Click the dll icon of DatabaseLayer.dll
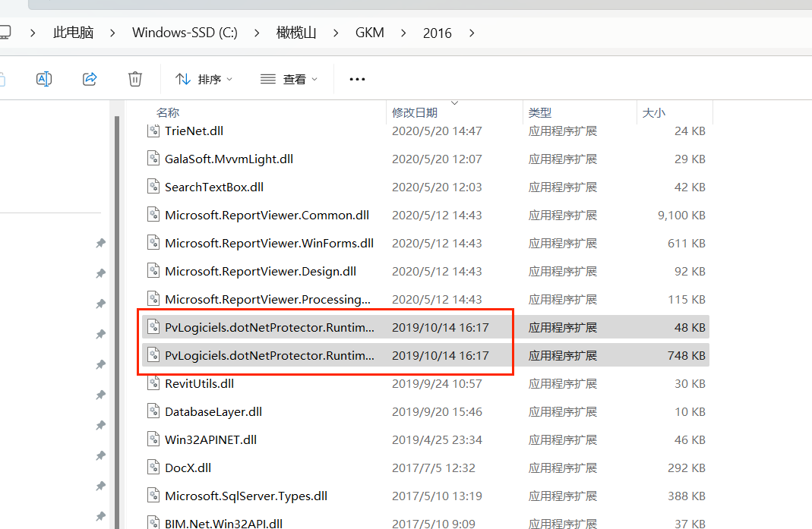Viewport: 812px width, 529px height. click(153, 410)
